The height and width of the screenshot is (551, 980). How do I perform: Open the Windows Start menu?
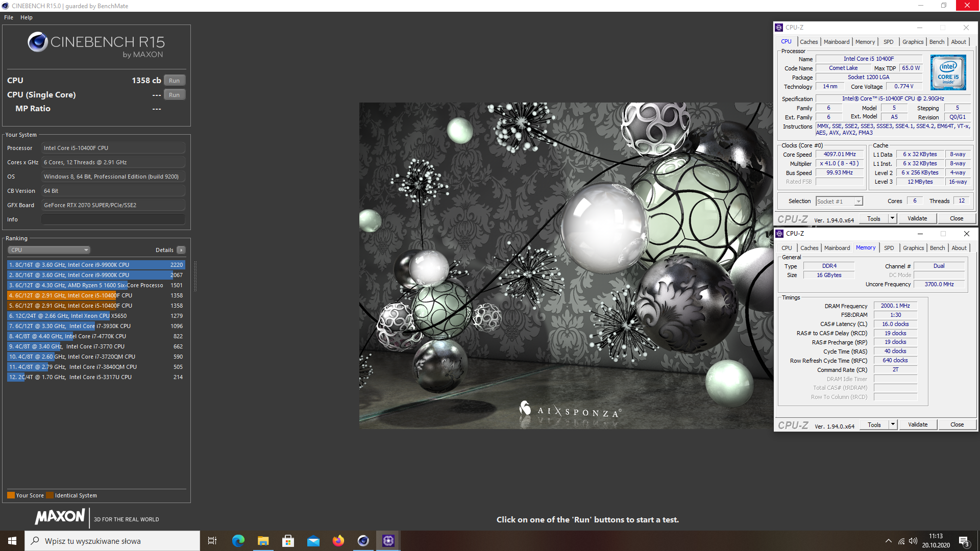[x=12, y=541]
